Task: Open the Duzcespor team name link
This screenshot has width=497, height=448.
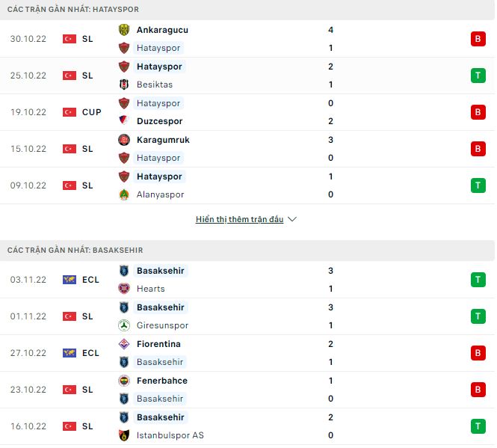Action: pyautogui.click(x=160, y=121)
